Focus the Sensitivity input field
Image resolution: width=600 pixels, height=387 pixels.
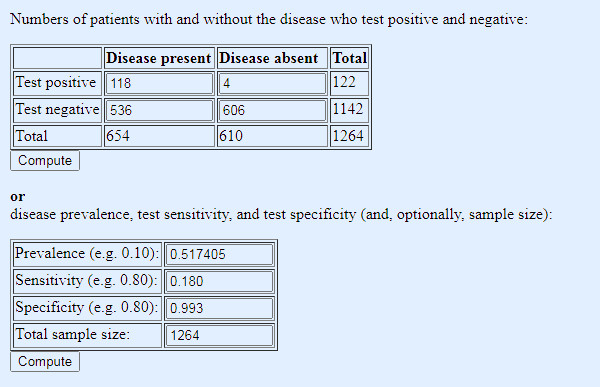coord(219,281)
